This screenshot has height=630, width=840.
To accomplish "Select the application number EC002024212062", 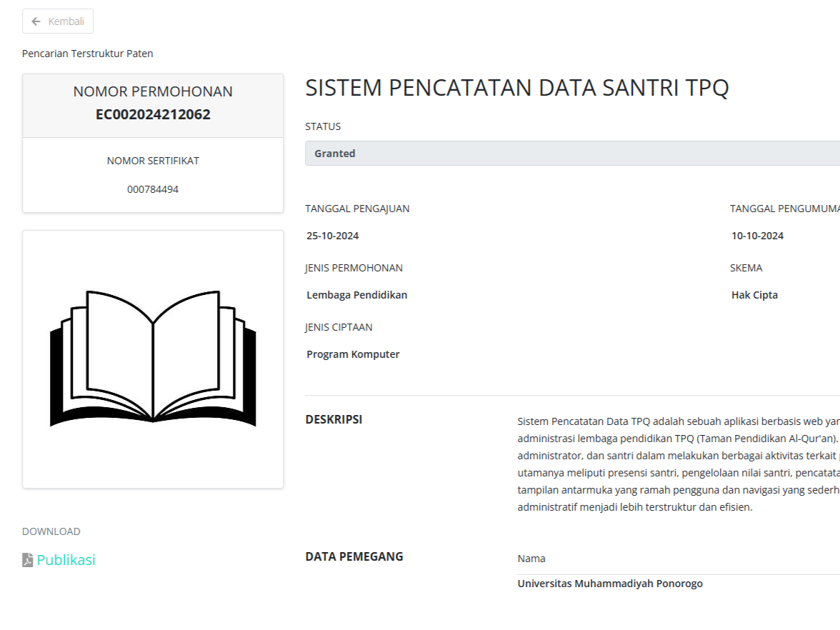I will 152,114.
